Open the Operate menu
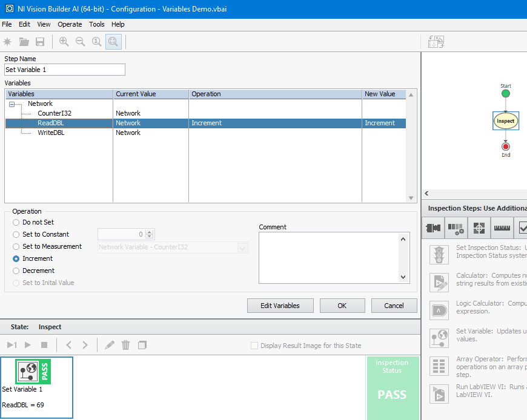The height and width of the screenshot is (420, 527). [x=70, y=24]
